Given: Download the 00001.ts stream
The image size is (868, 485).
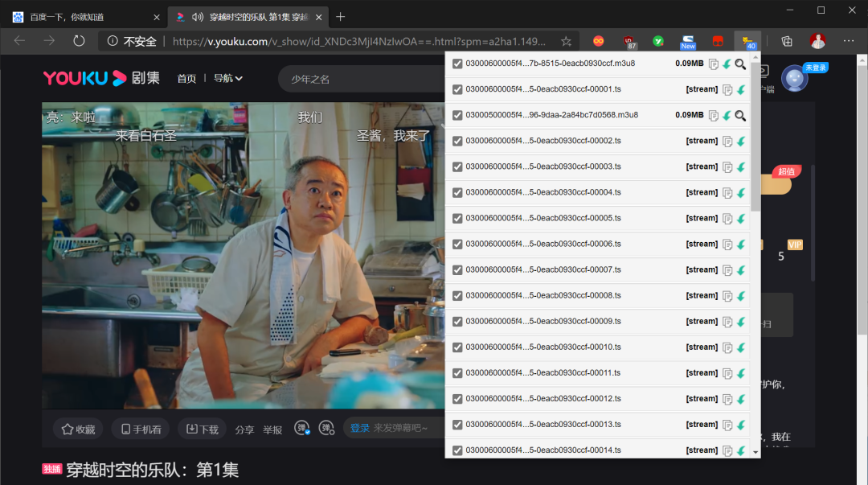Looking at the screenshot, I should [x=741, y=90].
